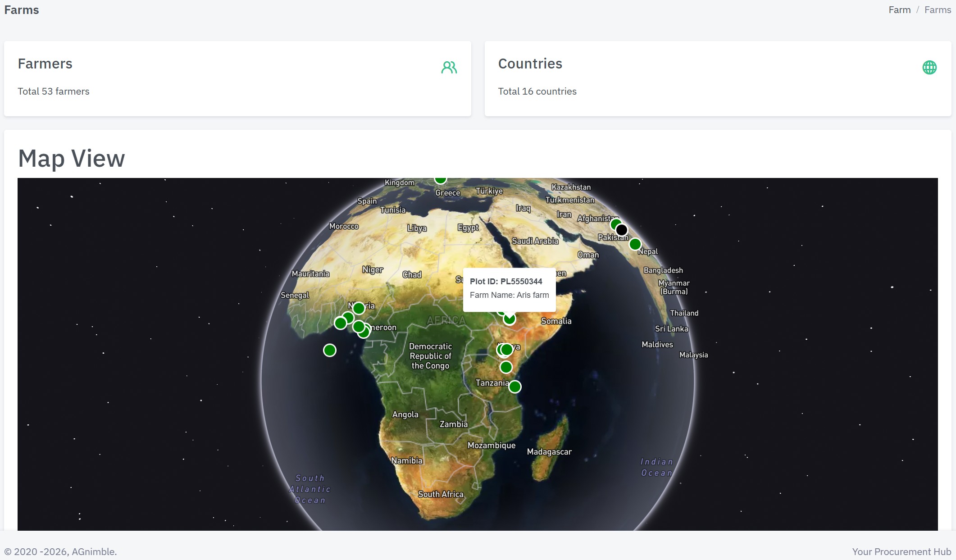This screenshot has width=956, height=560.
Task: Click the Angola map label
Action: pyautogui.click(x=405, y=414)
